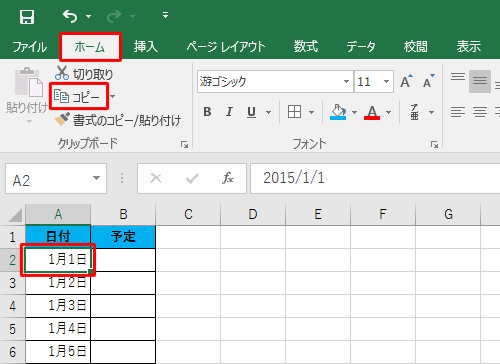The image size is (500, 364).
Task: Click the 予定 header cell
Action: (123, 237)
